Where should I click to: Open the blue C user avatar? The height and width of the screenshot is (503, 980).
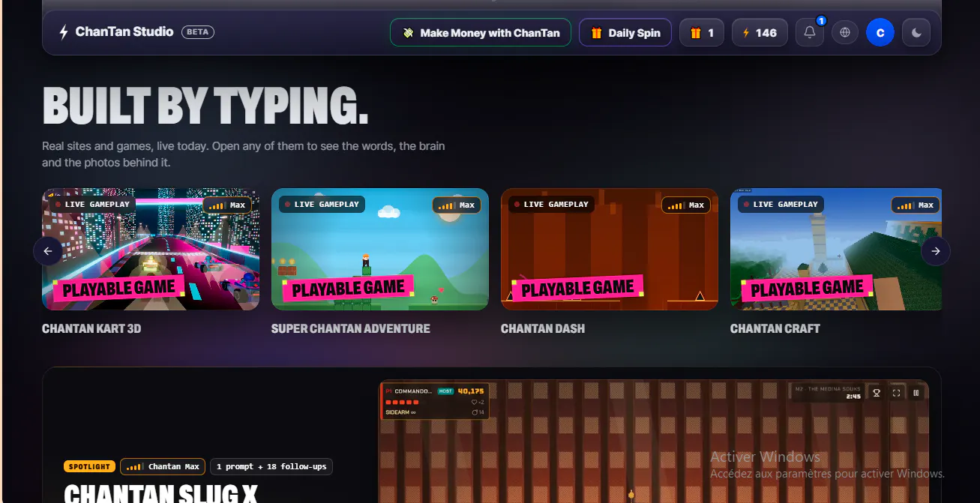click(x=880, y=32)
